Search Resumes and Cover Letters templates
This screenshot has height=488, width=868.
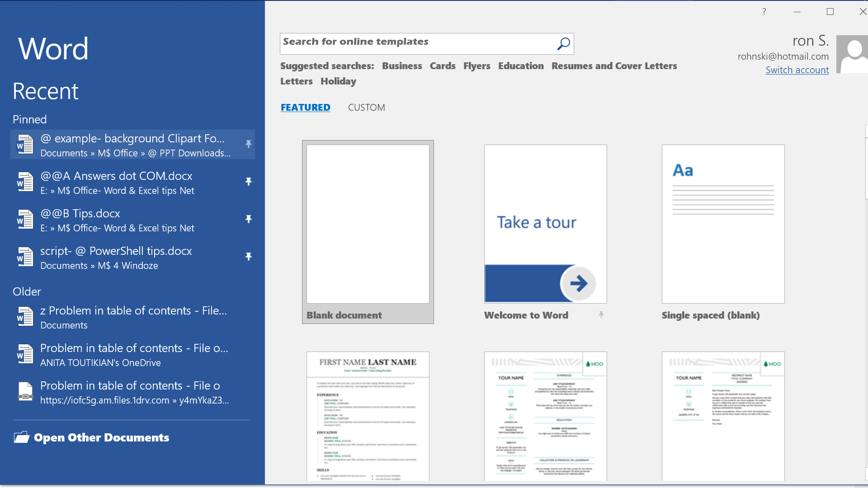pos(614,66)
